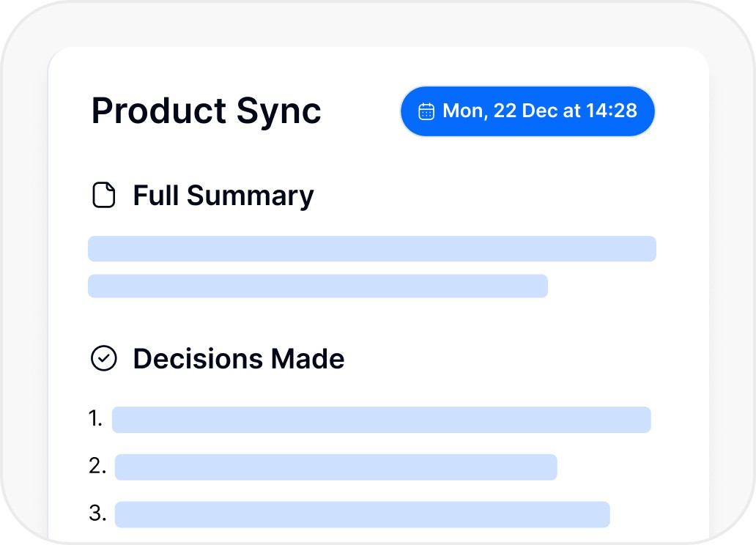The width and height of the screenshot is (756, 545).
Task: Click the word Made in the heading
Action: (x=307, y=359)
